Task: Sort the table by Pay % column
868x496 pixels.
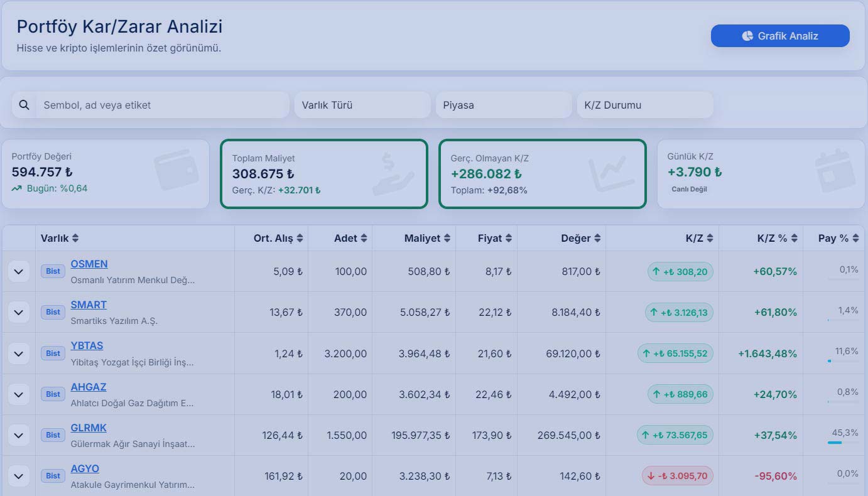Action: 838,238
